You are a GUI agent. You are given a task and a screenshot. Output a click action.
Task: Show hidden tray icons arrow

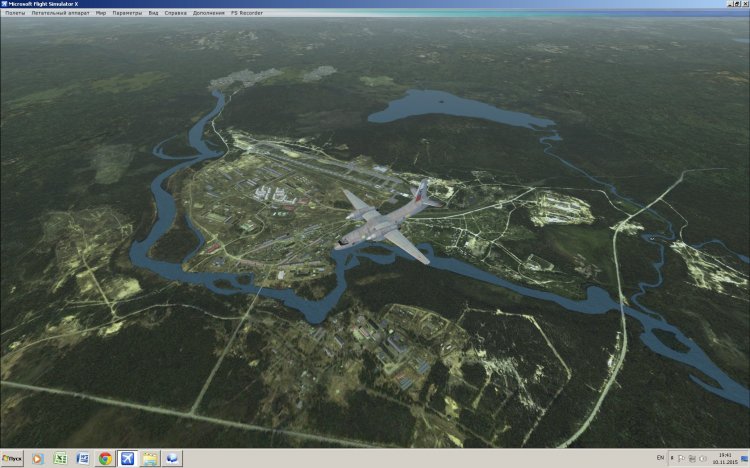coord(672,458)
